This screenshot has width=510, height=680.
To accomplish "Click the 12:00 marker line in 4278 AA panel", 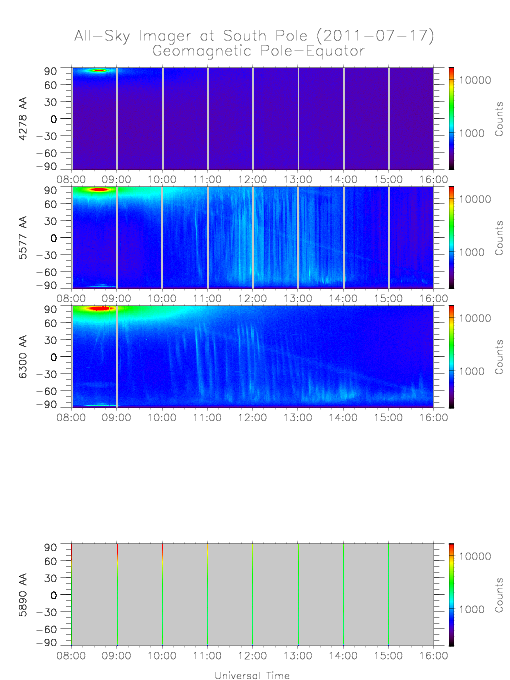I will pyautogui.click(x=253, y=118).
